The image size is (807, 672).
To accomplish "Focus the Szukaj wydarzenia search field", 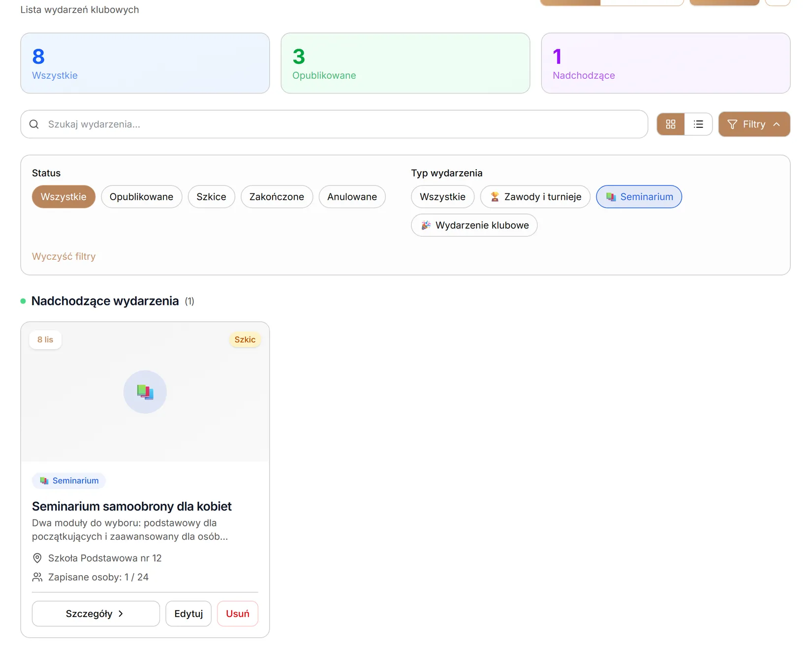I will (x=334, y=124).
